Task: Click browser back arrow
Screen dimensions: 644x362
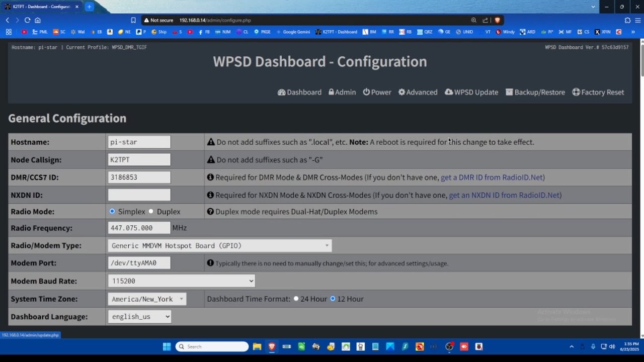Action: [x=7, y=20]
